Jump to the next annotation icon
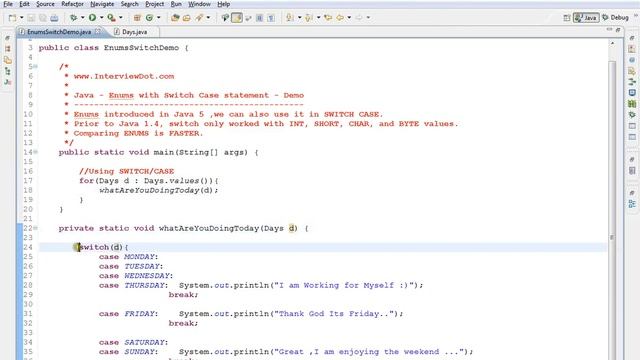The image size is (640, 360). click(x=290, y=18)
